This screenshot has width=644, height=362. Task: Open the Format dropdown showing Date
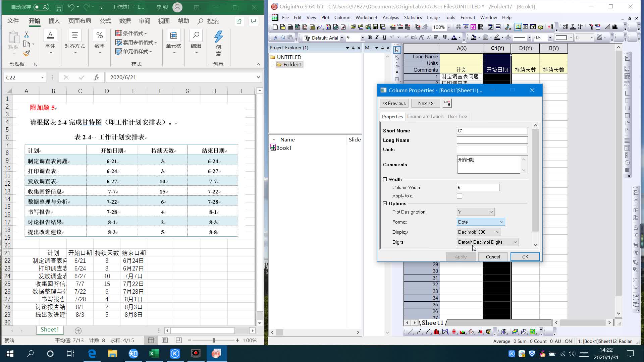point(481,222)
